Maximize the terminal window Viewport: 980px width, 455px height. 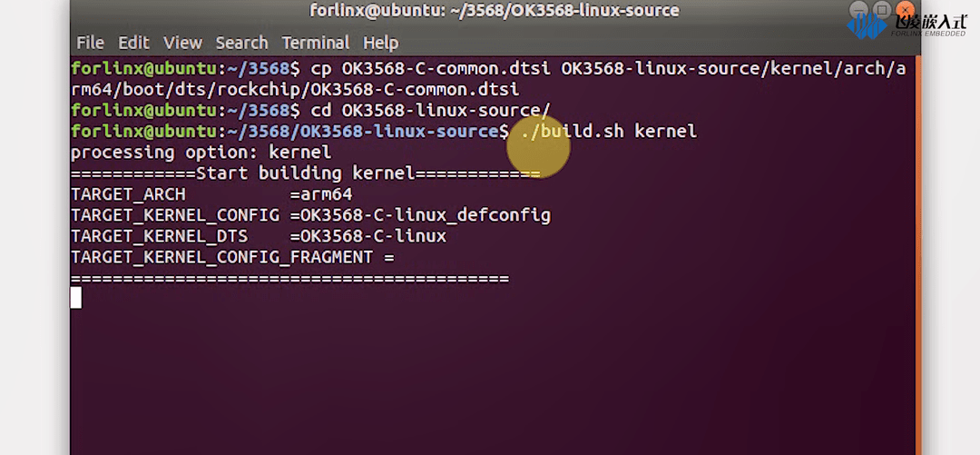pyautogui.click(x=881, y=10)
